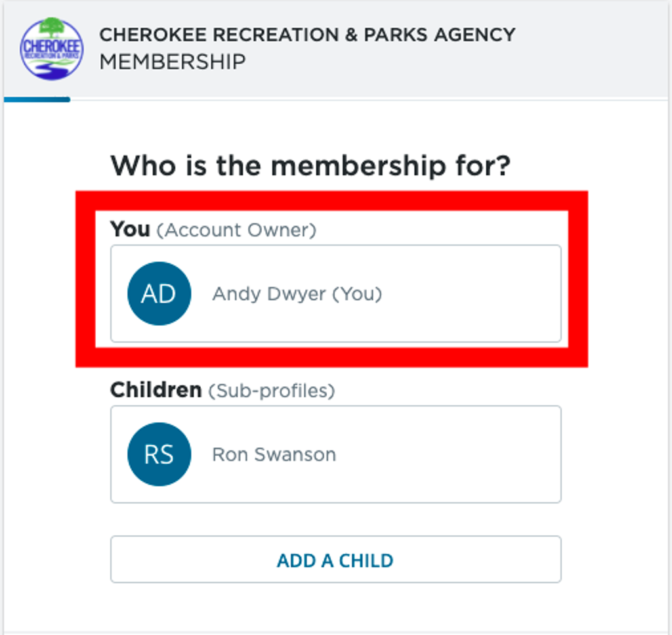Click empty area inside Andy Dwyer card
This screenshot has width=672, height=635.
click(471, 294)
